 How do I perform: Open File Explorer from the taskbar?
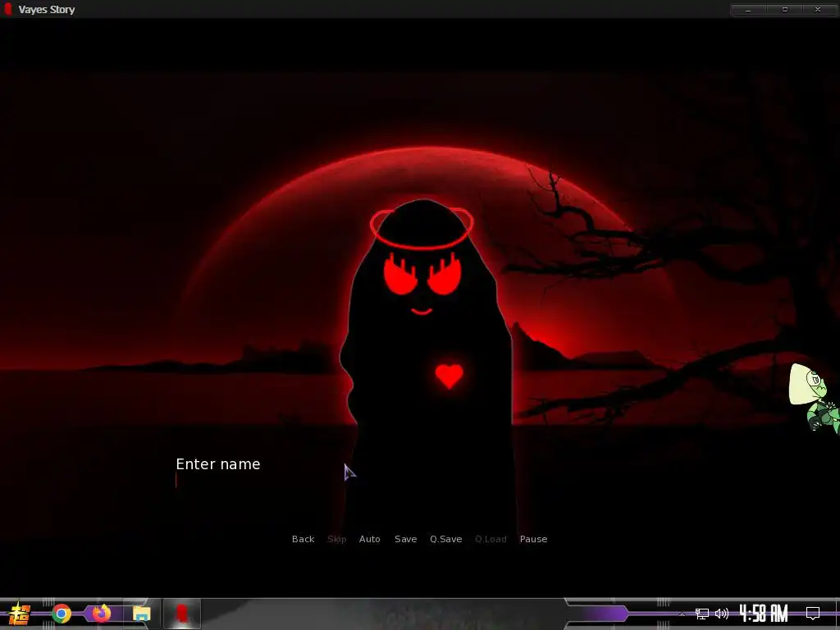pyautogui.click(x=142, y=614)
